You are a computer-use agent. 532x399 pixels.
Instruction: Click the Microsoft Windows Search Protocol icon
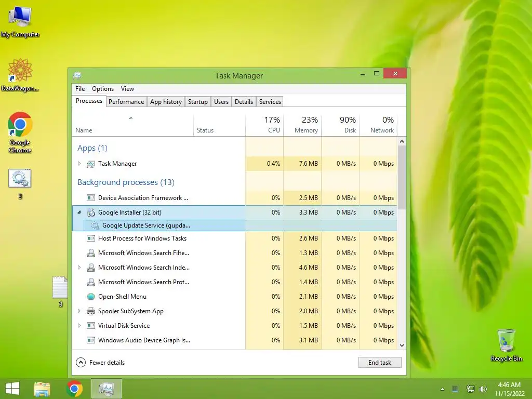tap(90, 282)
